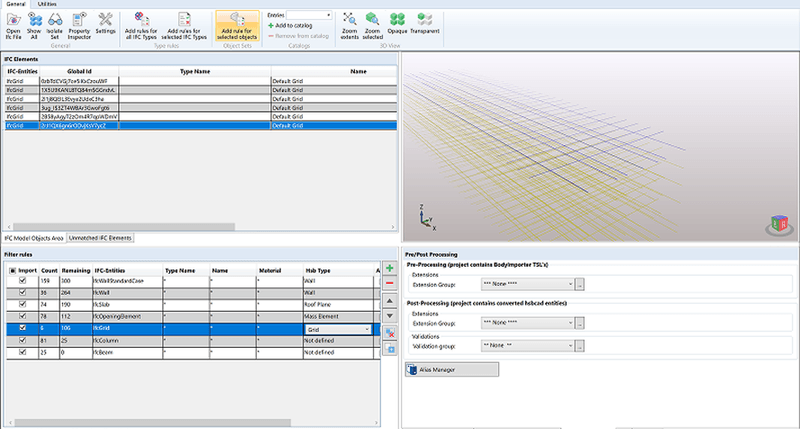Remove filter rule with red minus
The width and height of the screenshot is (800, 429).
[x=390, y=283]
